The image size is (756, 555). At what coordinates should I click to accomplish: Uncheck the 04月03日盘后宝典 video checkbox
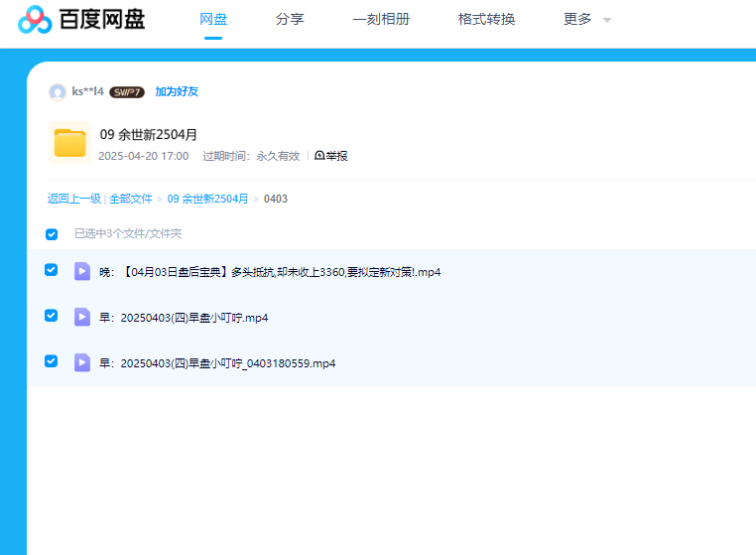(x=52, y=270)
